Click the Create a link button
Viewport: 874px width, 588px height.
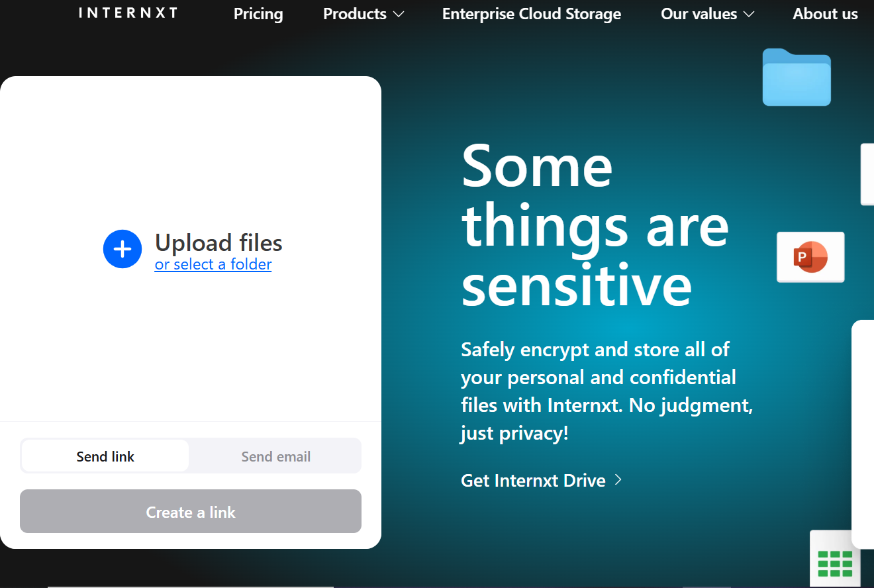pos(191,511)
